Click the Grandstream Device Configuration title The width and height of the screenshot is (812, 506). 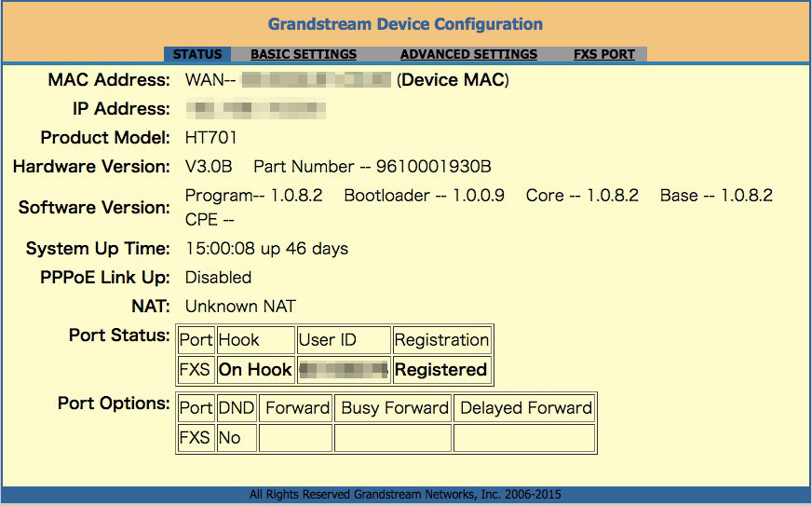pyautogui.click(x=405, y=24)
